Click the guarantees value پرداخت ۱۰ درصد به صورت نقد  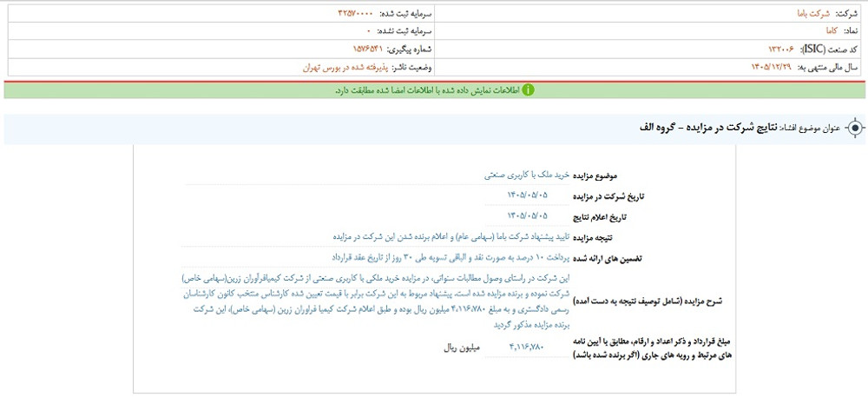click(450, 257)
